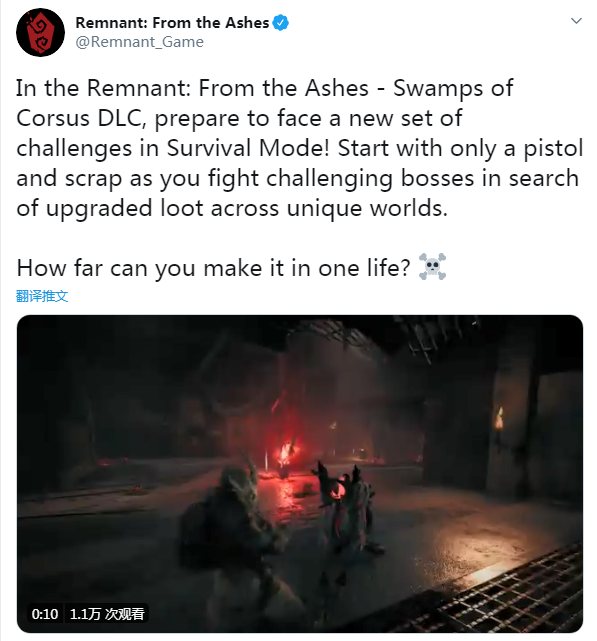This screenshot has width=597, height=641.
Task: Click the wall torch in the video frame
Action: pos(498,420)
